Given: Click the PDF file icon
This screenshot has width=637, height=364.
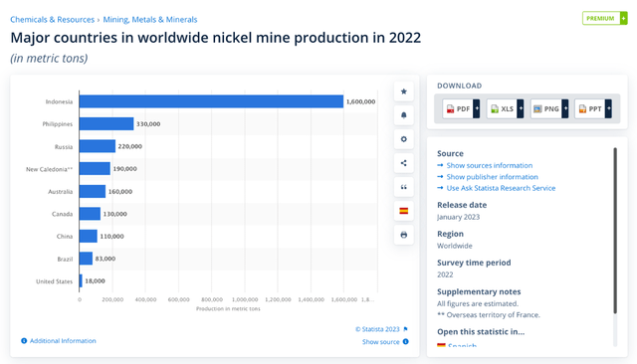Looking at the screenshot, I should click(450, 108).
